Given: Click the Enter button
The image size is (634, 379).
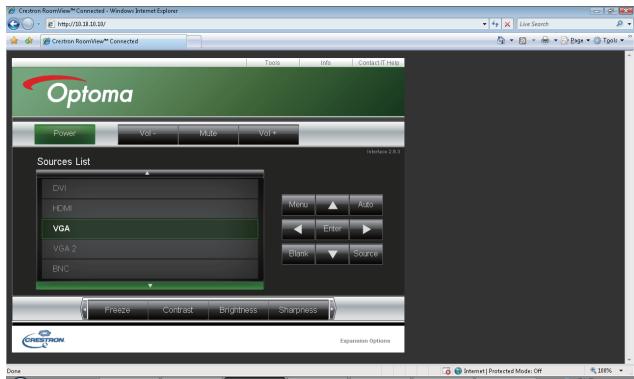Looking at the screenshot, I should click(332, 229).
